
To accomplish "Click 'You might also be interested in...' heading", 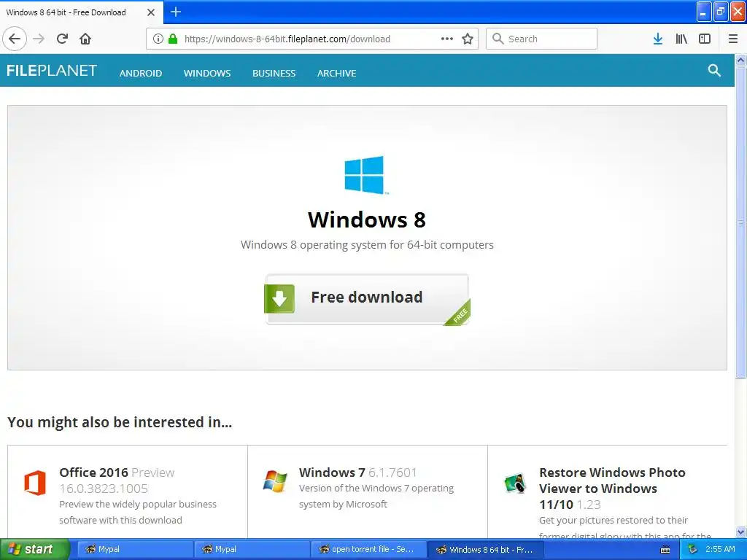I will pyautogui.click(x=120, y=422).
